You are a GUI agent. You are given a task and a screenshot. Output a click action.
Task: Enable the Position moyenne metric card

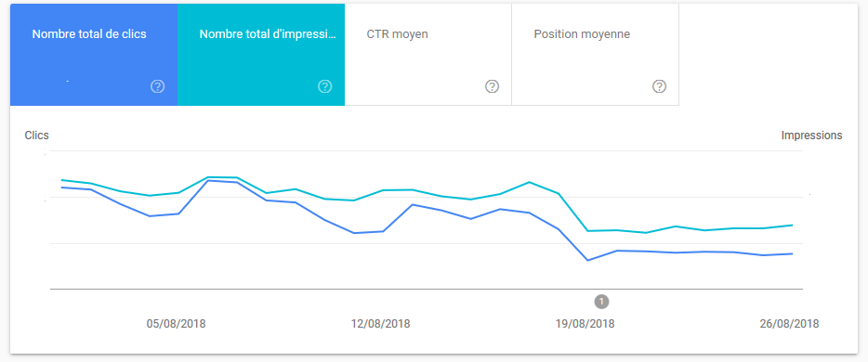click(x=595, y=55)
